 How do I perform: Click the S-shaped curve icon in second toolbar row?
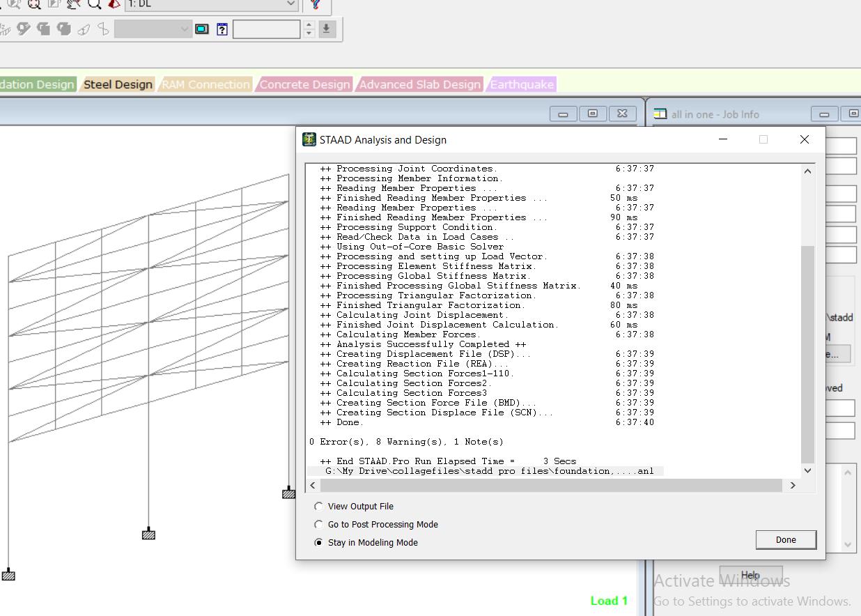click(104, 29)
